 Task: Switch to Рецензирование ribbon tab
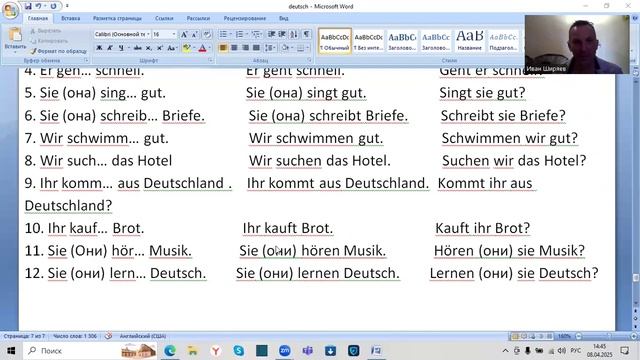[x=244, y=18]
